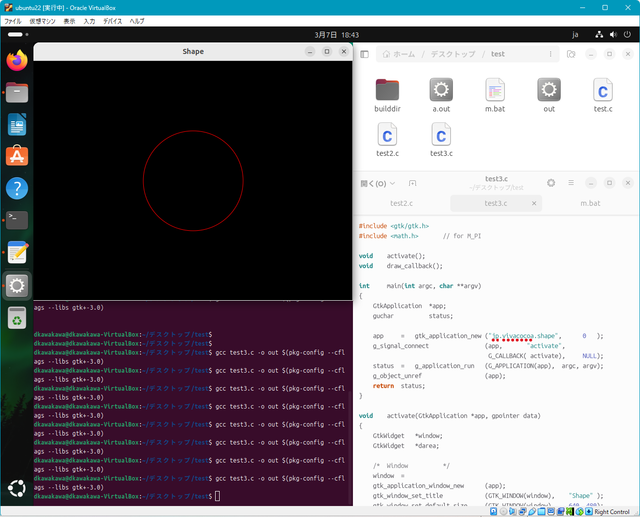Switch to the test2.c editor tab
640x517 pixels.
coord(400,203)
